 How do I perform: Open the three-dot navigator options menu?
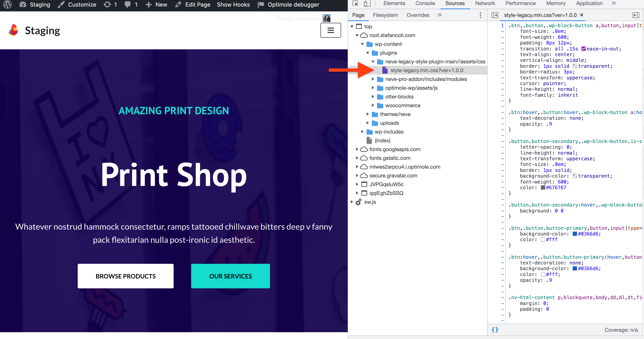click(x=480, y=15)
